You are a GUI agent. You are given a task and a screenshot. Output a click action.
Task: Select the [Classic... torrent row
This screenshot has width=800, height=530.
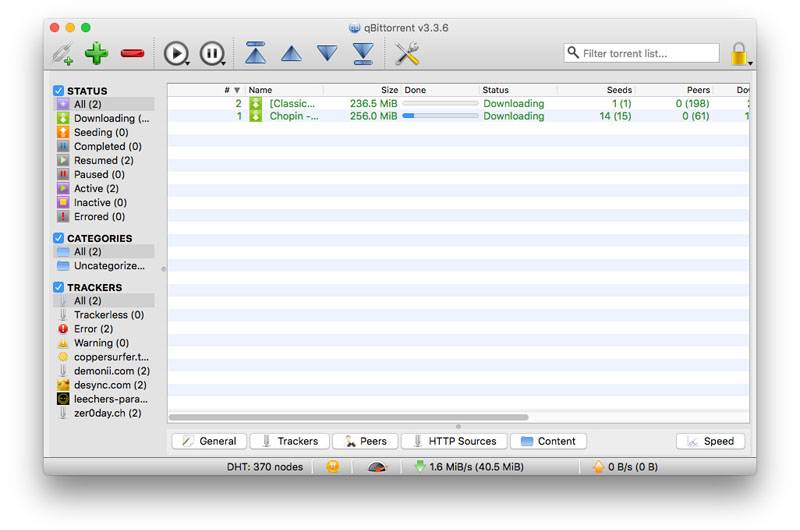click(458, 104)
